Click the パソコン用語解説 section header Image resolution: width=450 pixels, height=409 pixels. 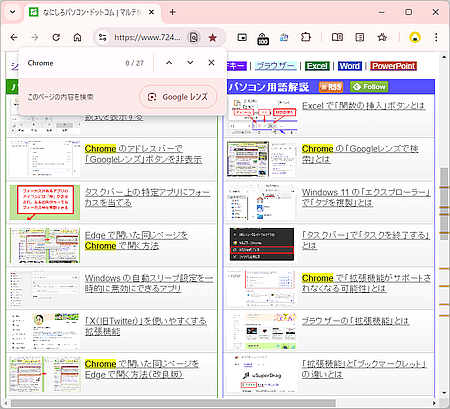coord(269,87)
